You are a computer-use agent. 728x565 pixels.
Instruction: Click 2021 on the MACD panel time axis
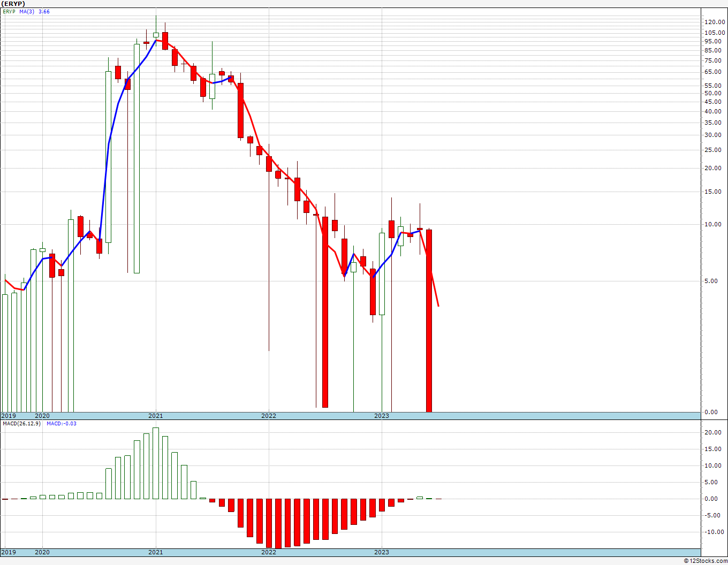[156, 552]
